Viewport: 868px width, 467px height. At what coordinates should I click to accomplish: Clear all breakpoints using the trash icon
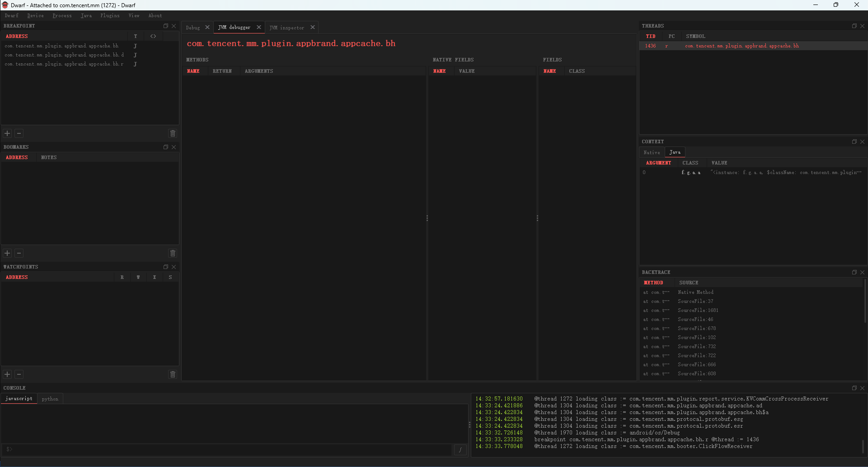[173, 133]
